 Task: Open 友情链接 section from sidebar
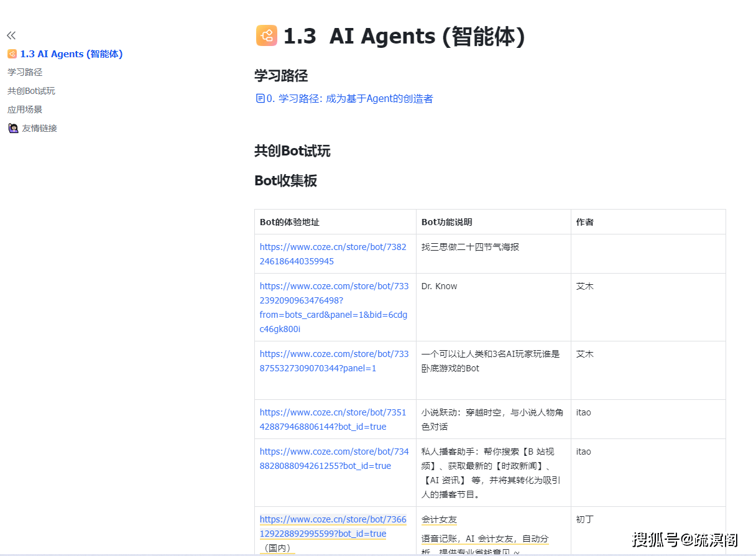point(39,128)
